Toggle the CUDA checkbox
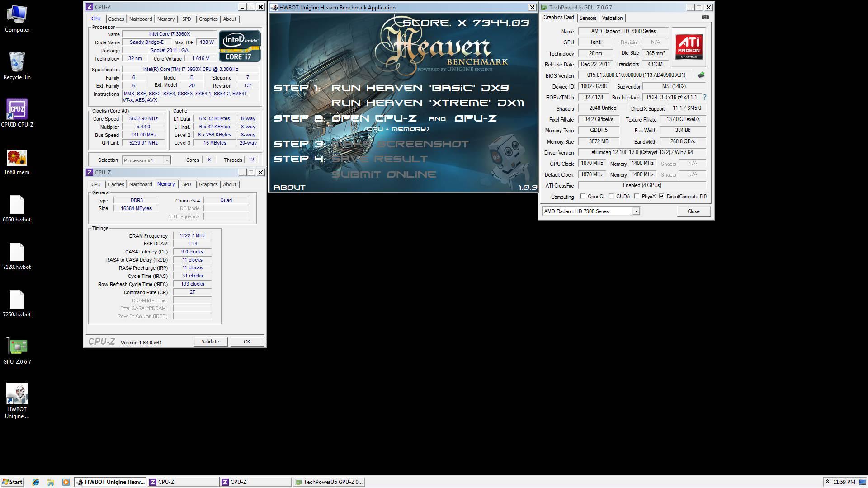Viewport: 868px width, 488px height. click(611, 197)
